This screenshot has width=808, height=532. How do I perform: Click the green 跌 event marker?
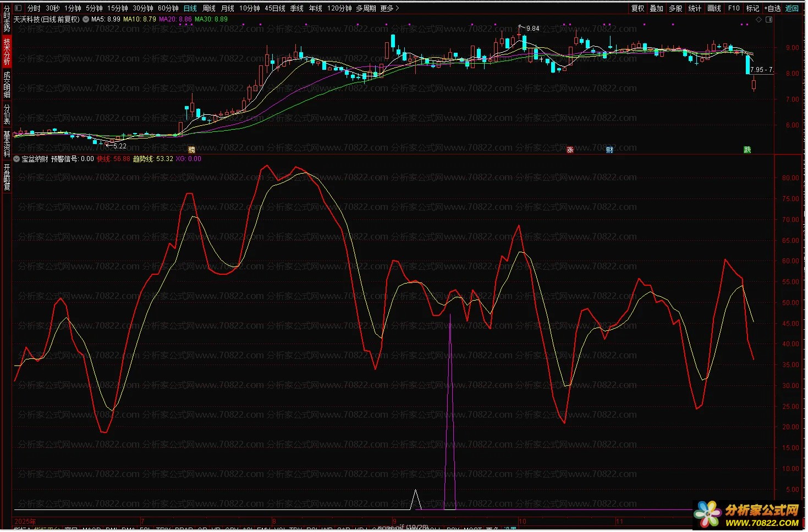coord(747,149)
